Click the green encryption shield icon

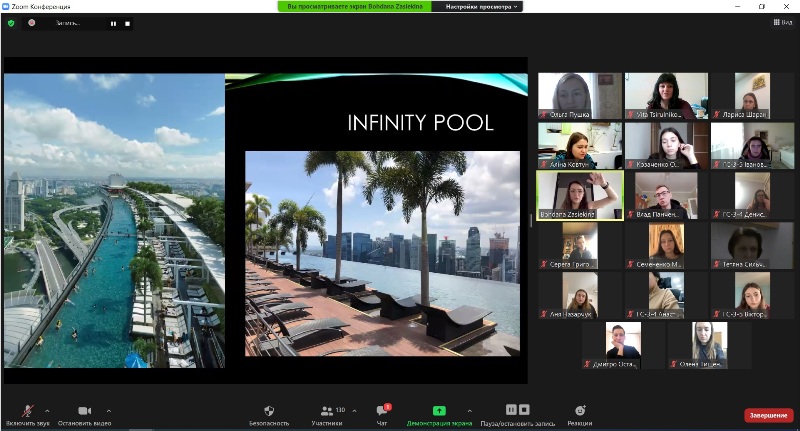[11, 23]
